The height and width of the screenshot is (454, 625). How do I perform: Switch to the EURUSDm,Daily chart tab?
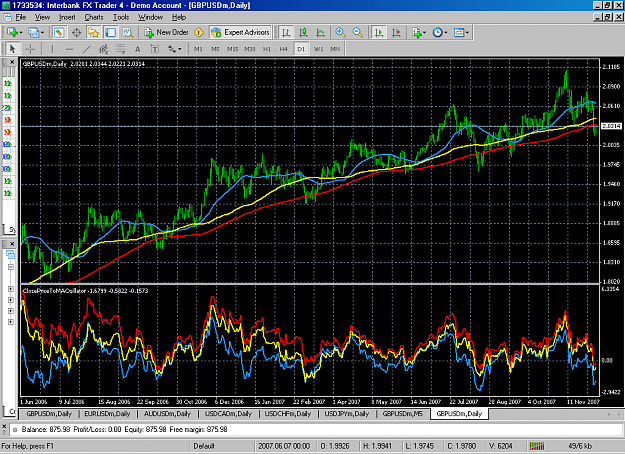108,414
